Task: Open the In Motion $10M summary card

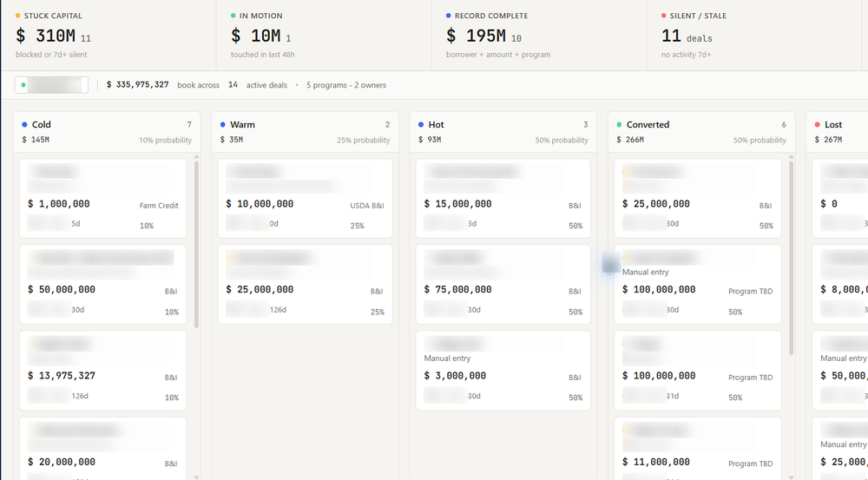Action: pos(324,36)
